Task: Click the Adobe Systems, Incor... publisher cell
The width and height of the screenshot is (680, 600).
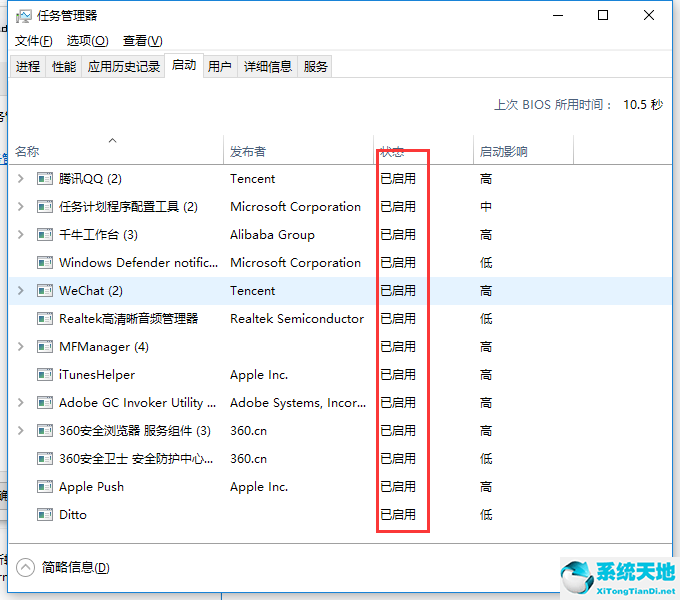Action: tap(298, 403)
